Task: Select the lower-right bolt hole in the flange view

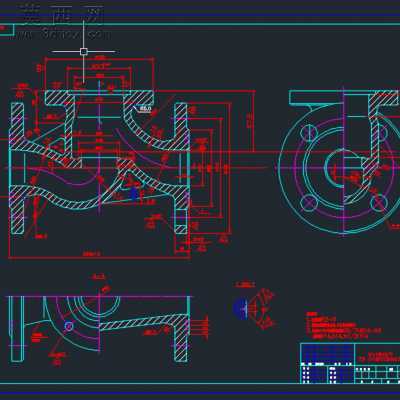Action: point(379,203)
